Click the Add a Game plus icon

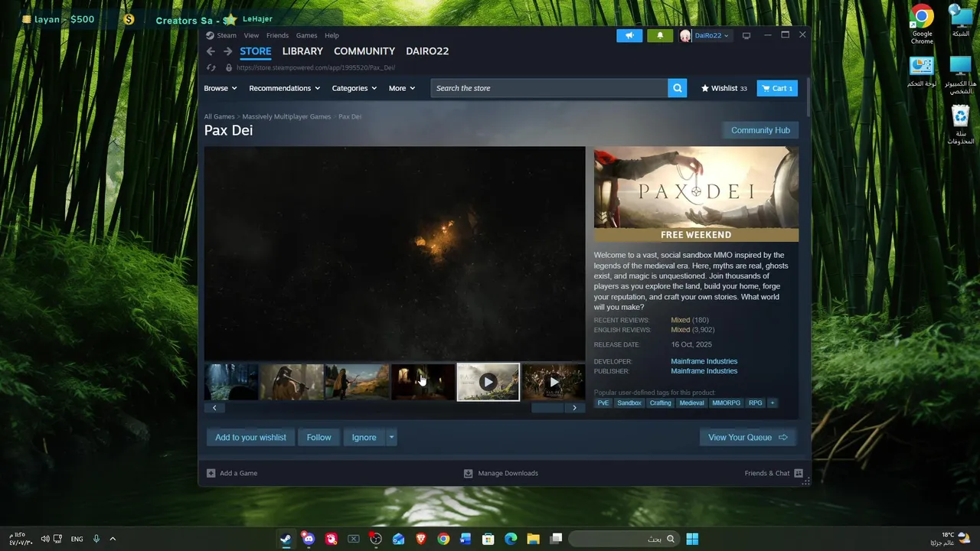211,473
